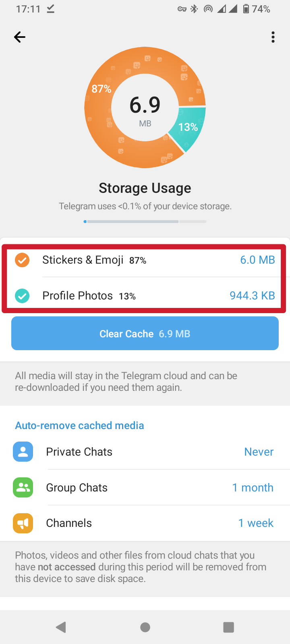Tap the device storage usage bar

pyautogui.click(x=145, y=221)
